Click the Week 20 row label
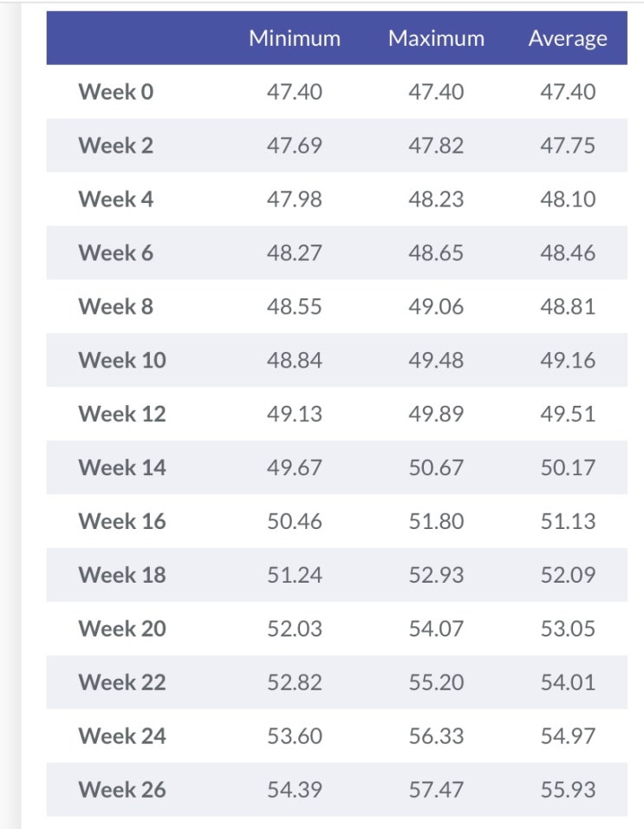 [x=122, y=629]
